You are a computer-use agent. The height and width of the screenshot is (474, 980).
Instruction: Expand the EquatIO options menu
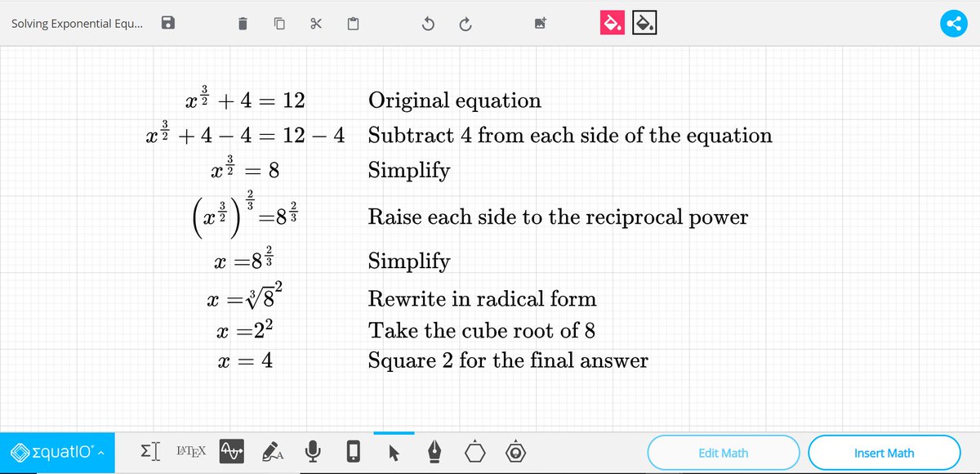[x=102, y=452]
